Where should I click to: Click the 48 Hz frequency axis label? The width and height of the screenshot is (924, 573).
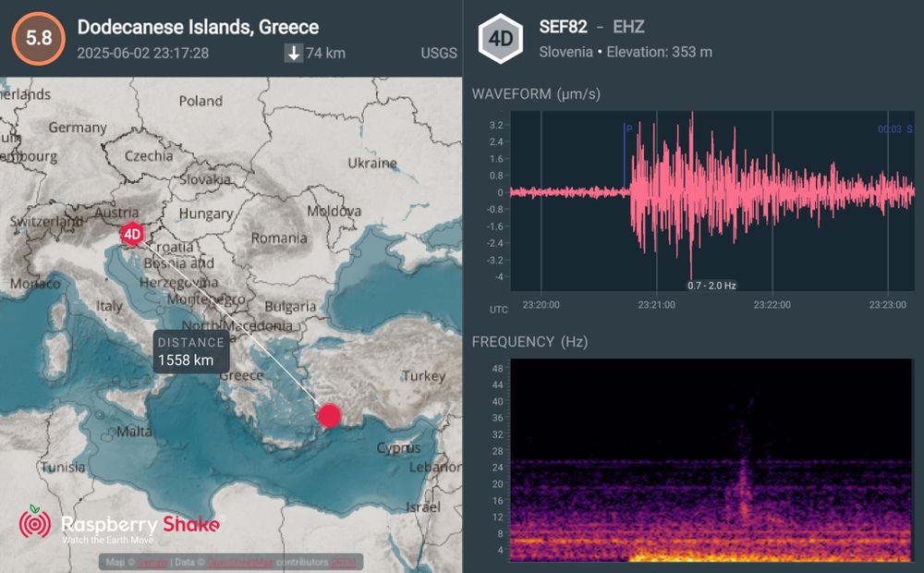coord(497,369)
